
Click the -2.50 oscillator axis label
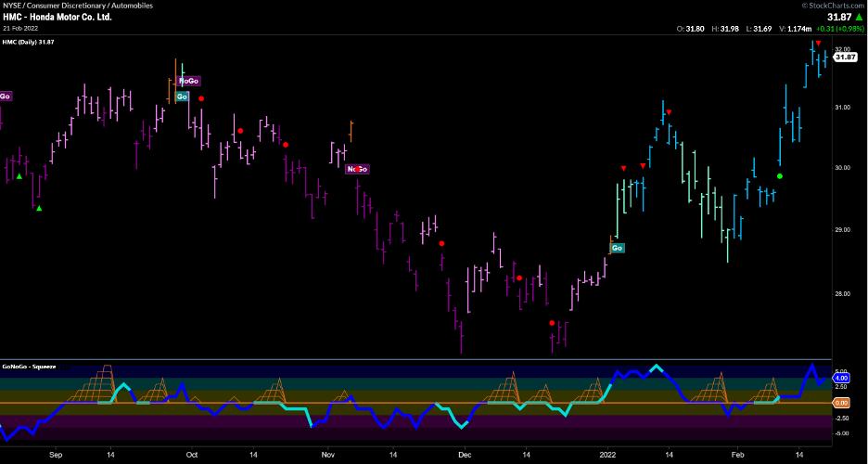click(x=841, y=418)
